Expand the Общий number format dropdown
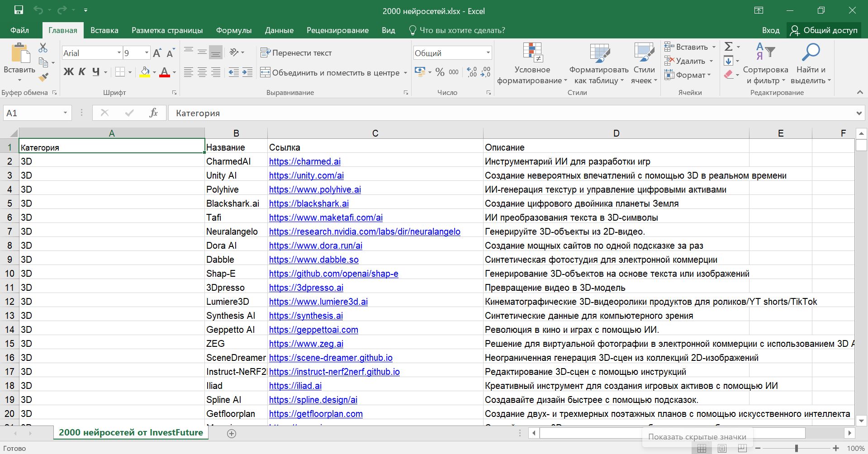Screen dimensions: 868x454 click(488, 53)
